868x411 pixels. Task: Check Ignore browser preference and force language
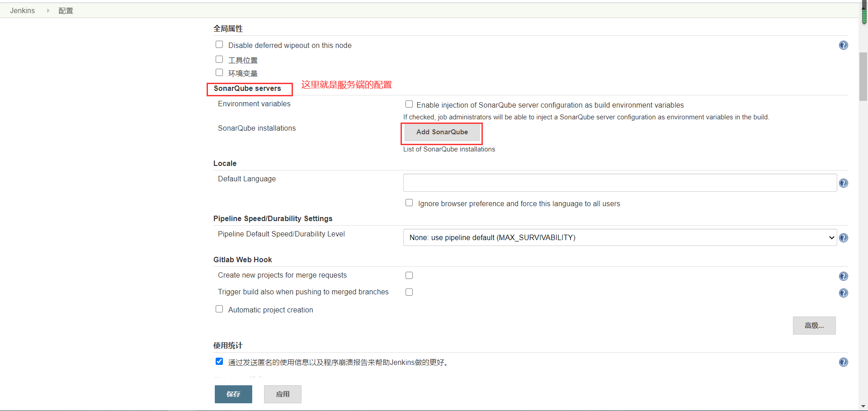[x=409, y=203]
